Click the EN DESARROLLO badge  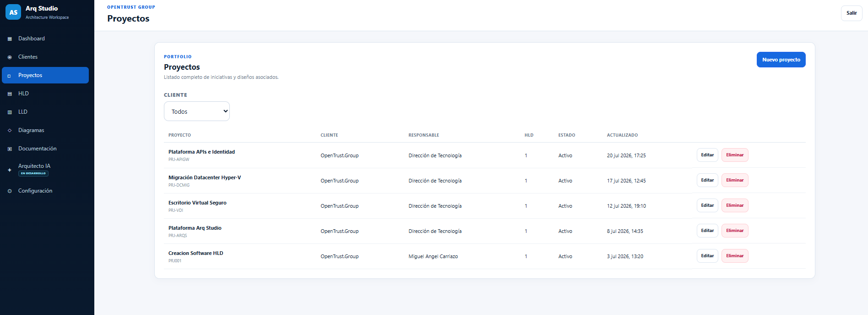click(x=33, y=173)
